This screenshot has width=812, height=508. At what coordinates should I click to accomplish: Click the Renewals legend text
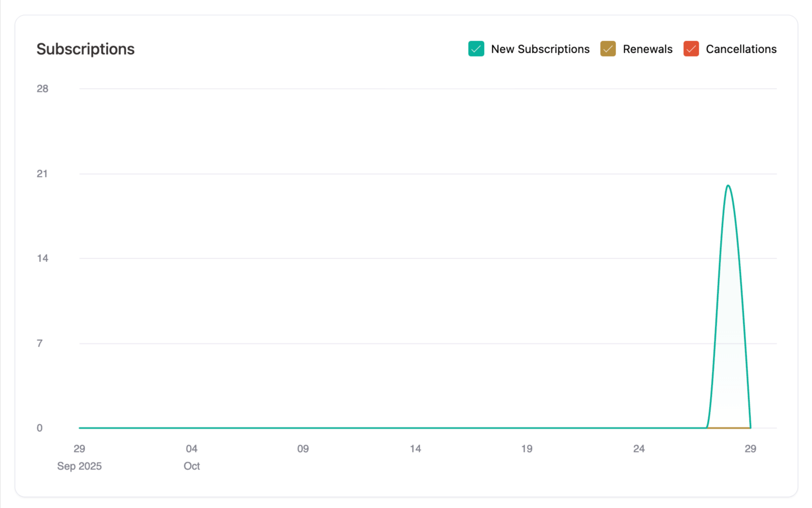[648, 49]
